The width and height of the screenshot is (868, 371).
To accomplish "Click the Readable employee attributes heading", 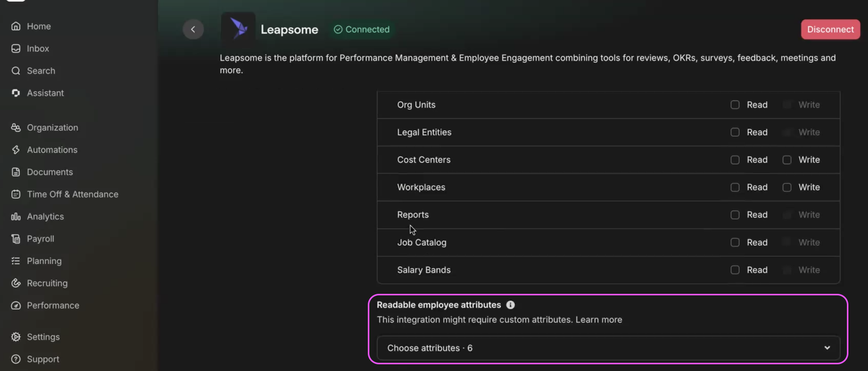I will point(439,305).
